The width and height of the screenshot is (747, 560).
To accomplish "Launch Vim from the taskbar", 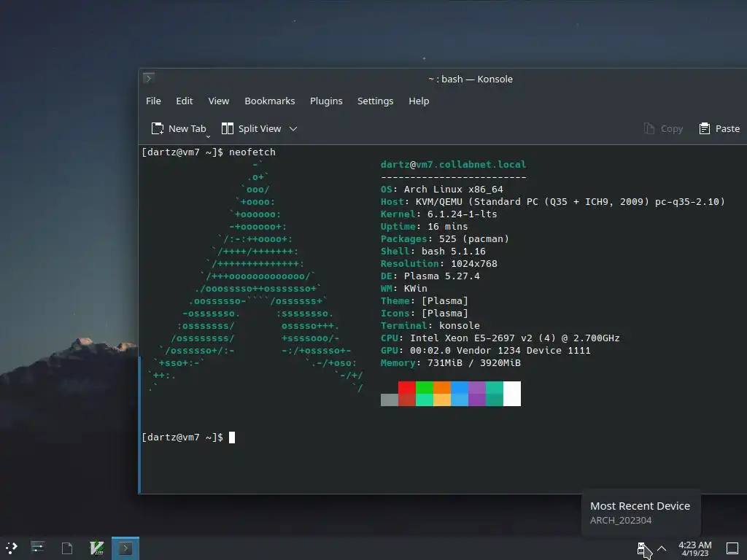I will coord(97,548).
